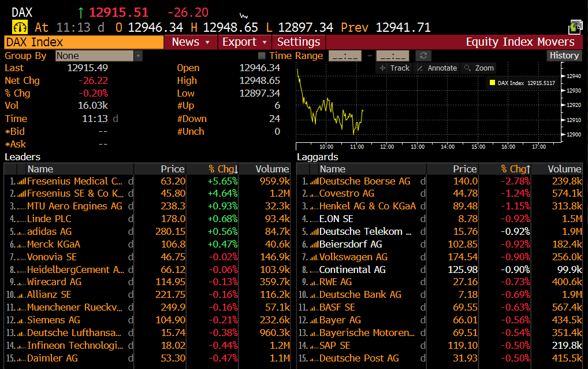This screenshot has width=588, height=369.
Task: Select the Deutsche Bank AG laggard row
Action: [x=440, y=294]
